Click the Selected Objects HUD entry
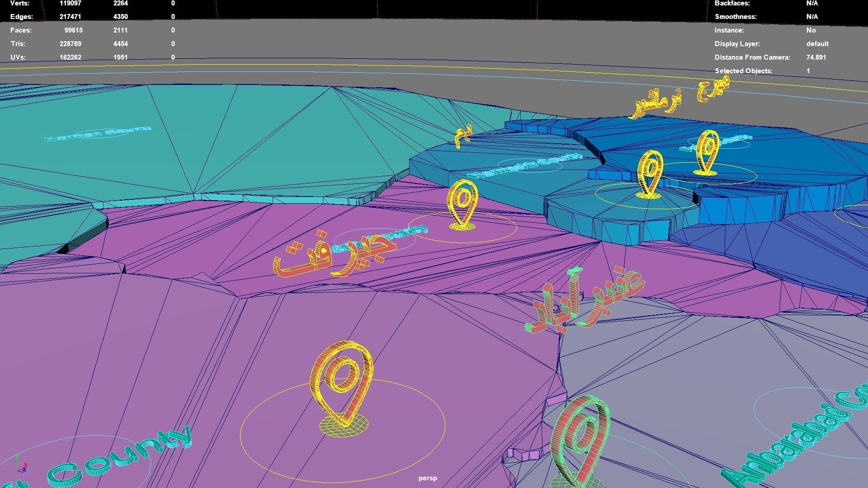868x488 pixels. (743, 71)
